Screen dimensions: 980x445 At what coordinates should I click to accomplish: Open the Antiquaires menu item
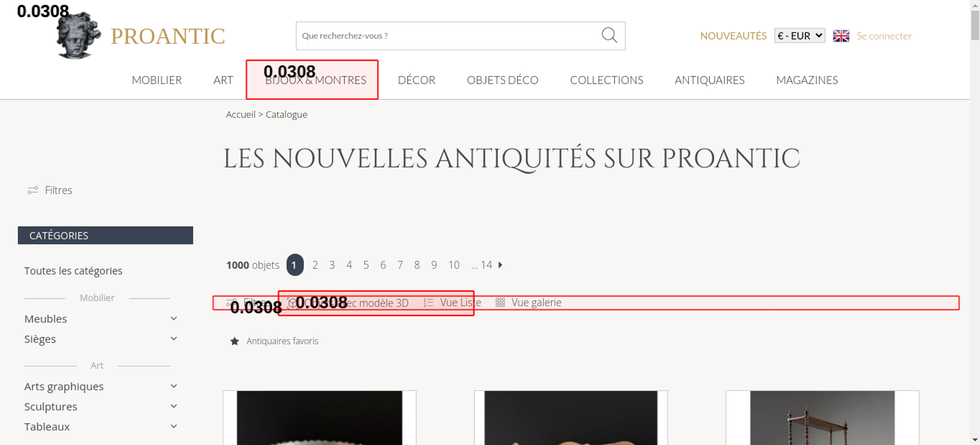pos(709,80)
